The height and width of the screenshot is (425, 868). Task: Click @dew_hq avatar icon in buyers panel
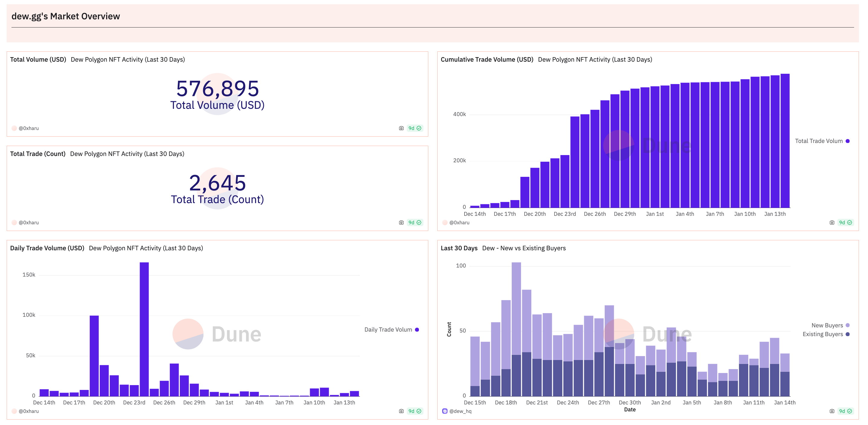pyautogui.click(x=445, y=411)
